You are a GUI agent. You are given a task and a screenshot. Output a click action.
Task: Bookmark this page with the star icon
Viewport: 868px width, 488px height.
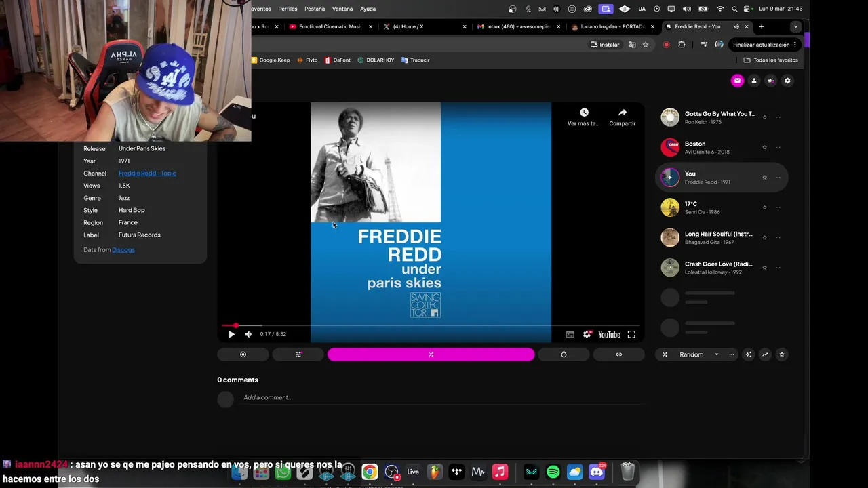click(646, 45)
